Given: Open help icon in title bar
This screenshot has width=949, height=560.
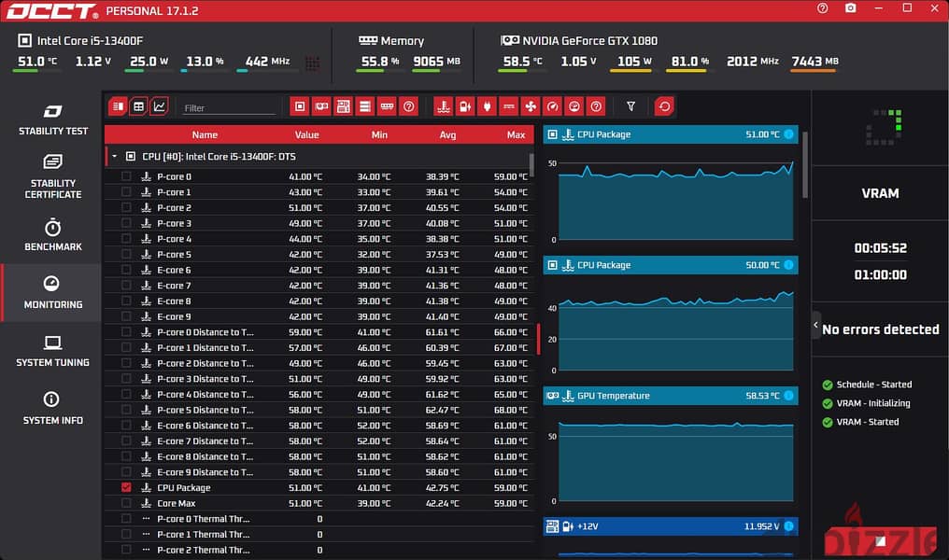Looking at the screenshot, I should click(x=823, y=8).
